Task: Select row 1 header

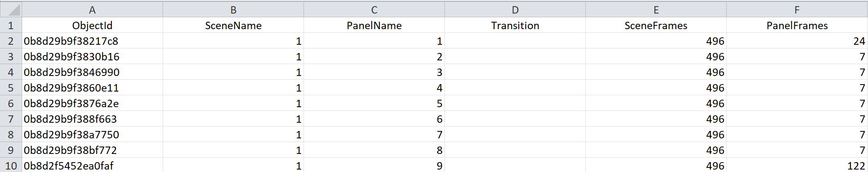Action: click(11, 25)
